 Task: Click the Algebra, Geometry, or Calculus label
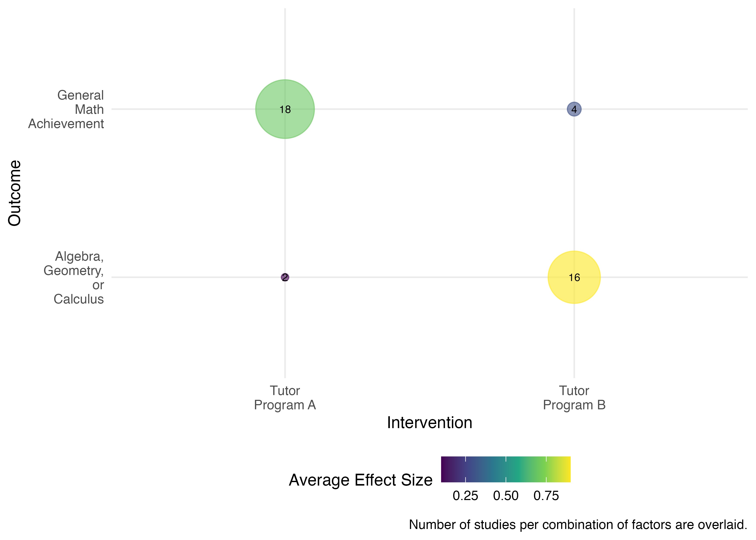74,278
